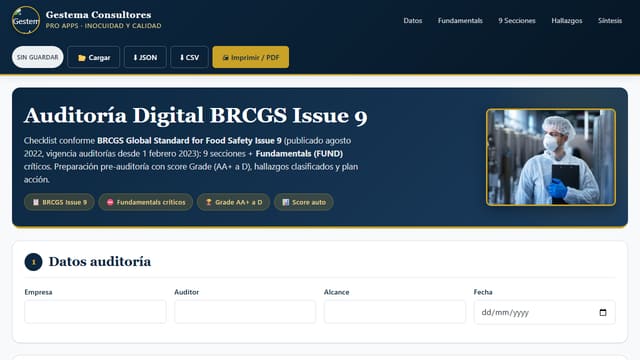Download the JSON export
The height and width of the screenshot is (360, 640).
(145, 57)
